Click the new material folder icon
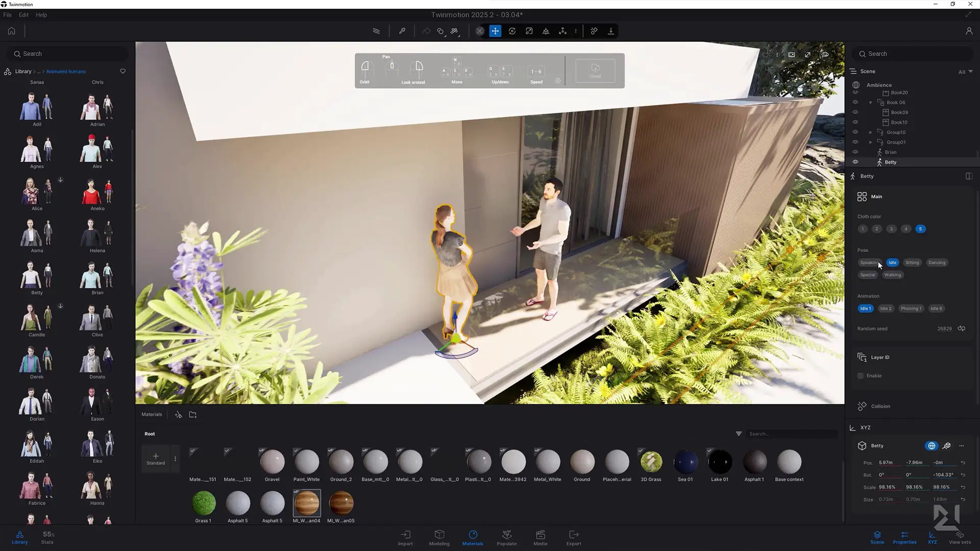 (192, 415)
